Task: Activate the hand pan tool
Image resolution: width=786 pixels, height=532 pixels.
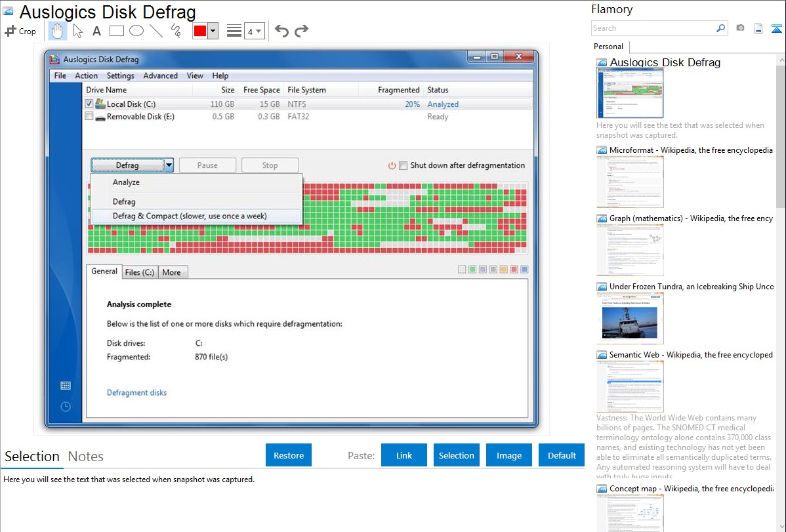Action: [x=57, y=31]
